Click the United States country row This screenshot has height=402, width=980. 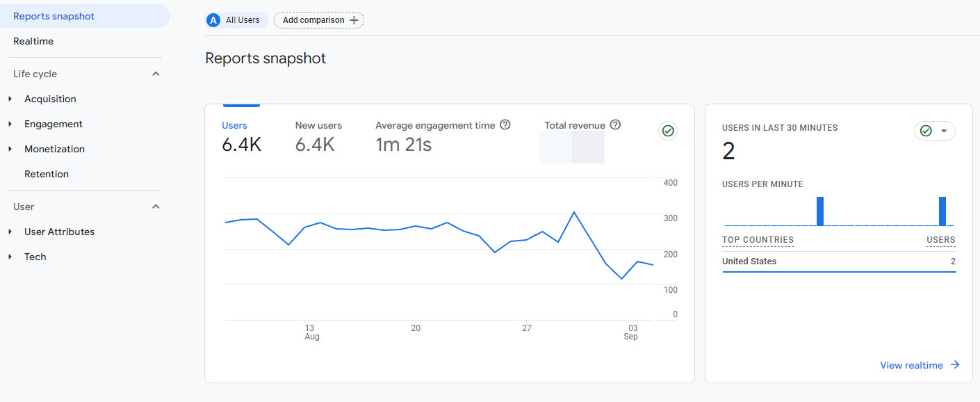tap(838, 262)
